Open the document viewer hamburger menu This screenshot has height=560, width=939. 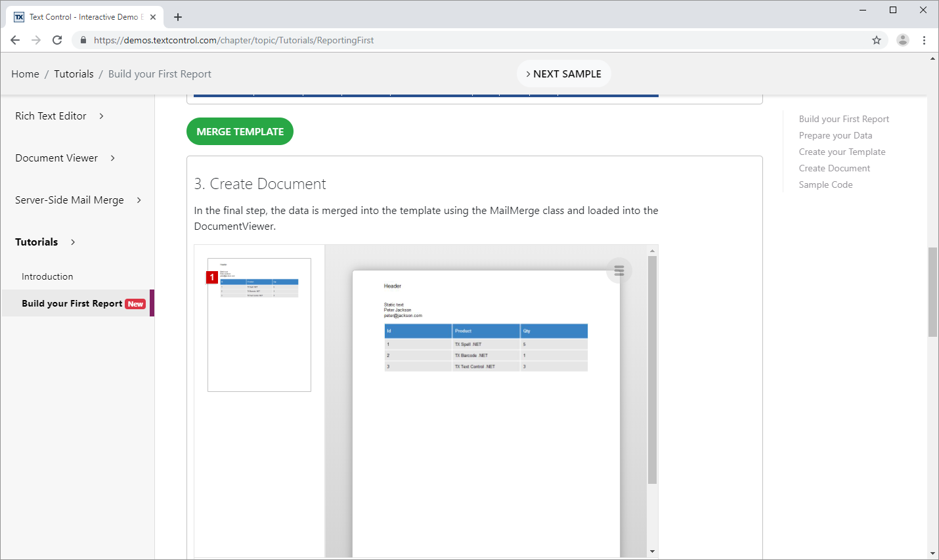[x=619, y=270]
